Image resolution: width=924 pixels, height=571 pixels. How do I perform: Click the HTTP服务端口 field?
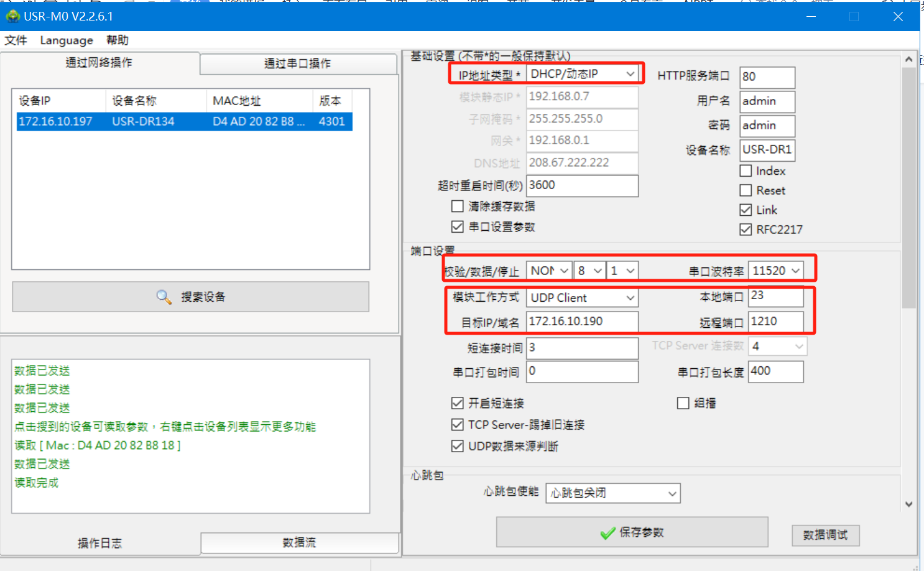coord(767,77)
